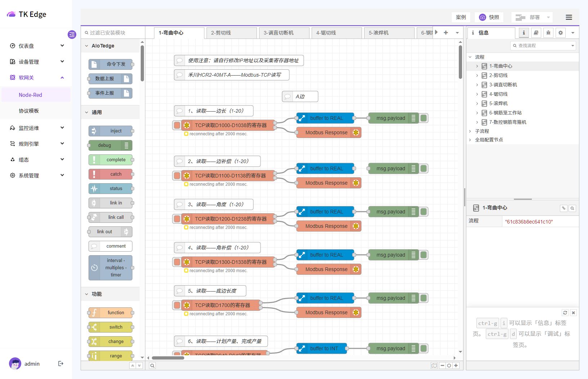Screen dimensions: 588x379
Task: Open the Node-Red menu item
Action: tap(36, 95)
